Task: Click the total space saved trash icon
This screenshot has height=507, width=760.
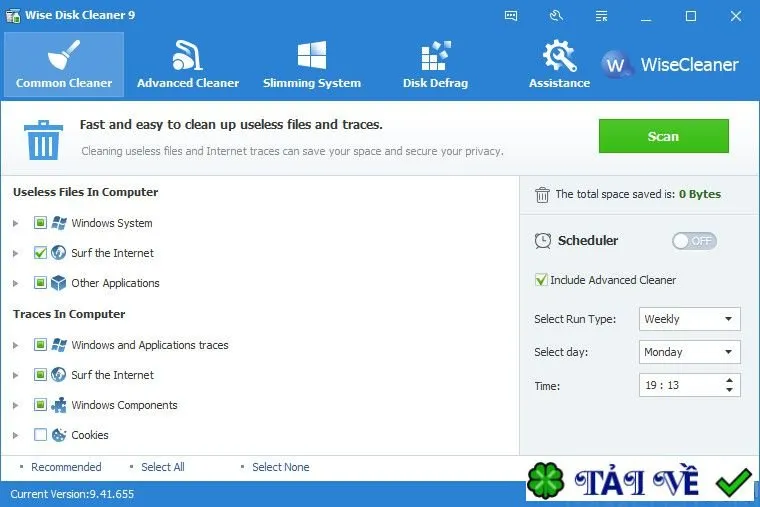Action: (542, 194)
